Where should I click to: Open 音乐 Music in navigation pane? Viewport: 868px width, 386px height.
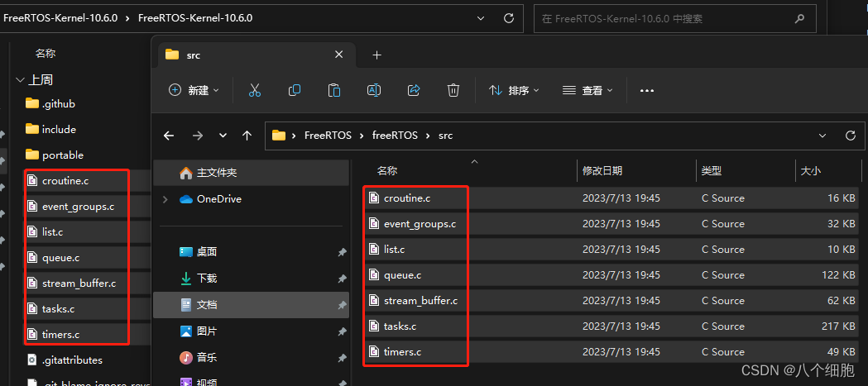[x=199, y=358]
